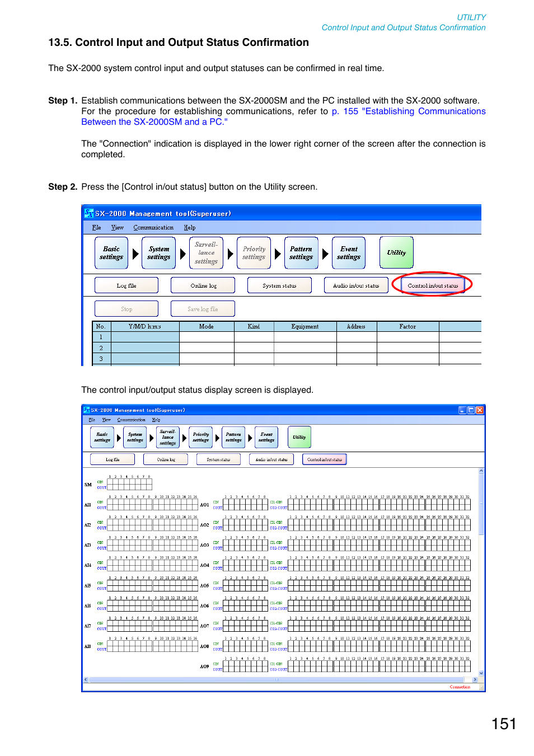
Task: Minimize the lower SX-2000 window
Action: pos(462,410)
